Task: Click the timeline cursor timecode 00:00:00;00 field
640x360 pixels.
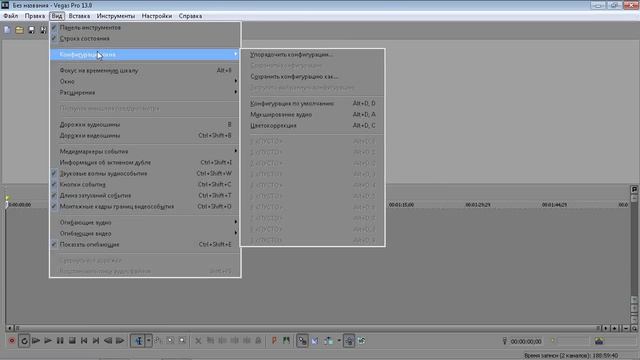Action: [526, 341]
